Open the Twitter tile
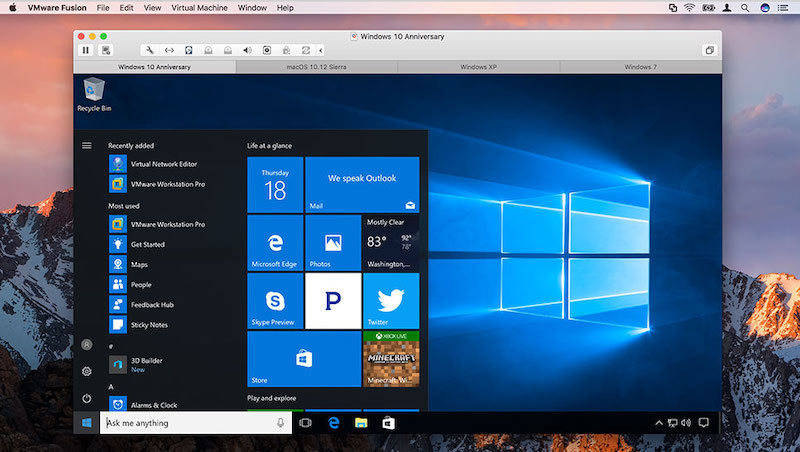Viewport: 800px width, 452px height. coord(391,301)
